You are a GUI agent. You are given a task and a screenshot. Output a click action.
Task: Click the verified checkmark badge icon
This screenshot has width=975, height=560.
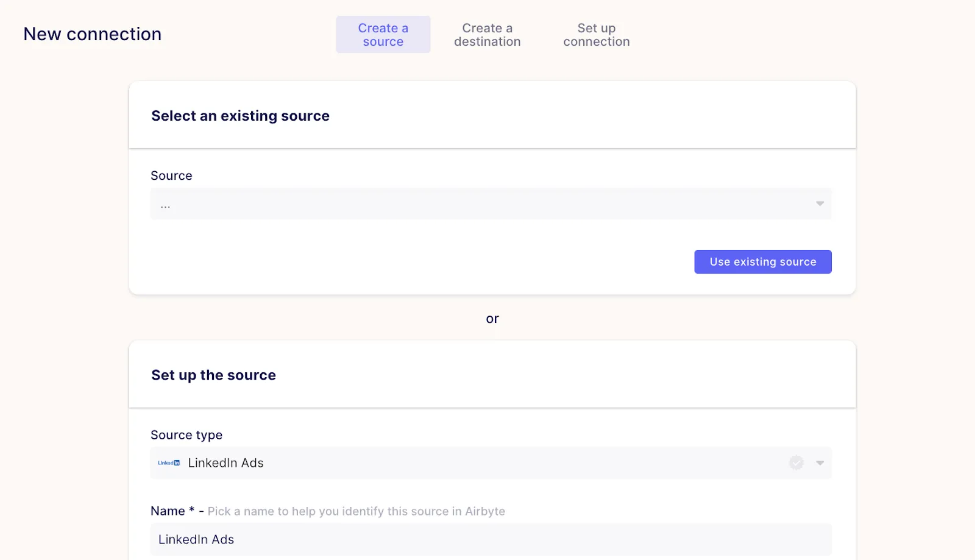pos(796,463)
